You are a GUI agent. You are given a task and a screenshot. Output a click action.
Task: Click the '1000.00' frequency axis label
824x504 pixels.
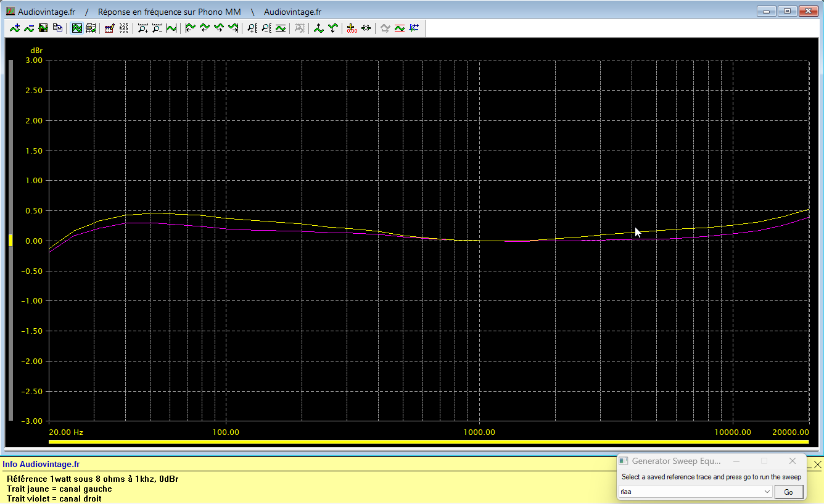[x=479, y=432]
